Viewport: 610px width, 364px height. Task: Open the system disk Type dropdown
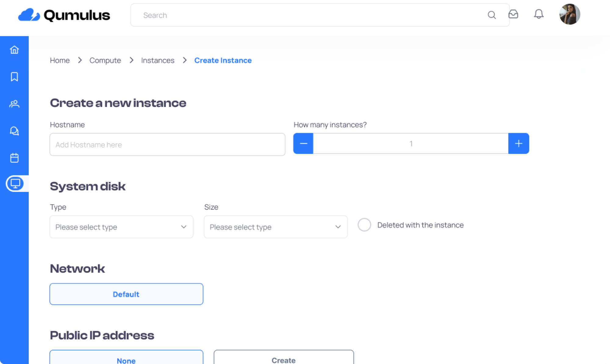[x=121, y=227]
